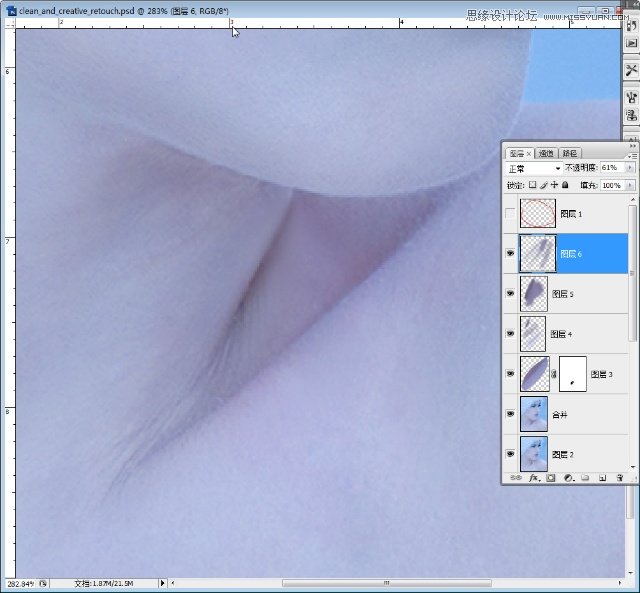Hide 图层 6 using eye icon

[x=511, y=254]
